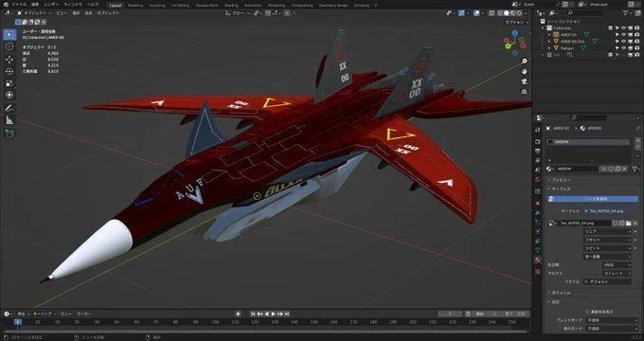This screenshot has width=644, height=341.
Task: Hide the Railgun object with eye icon
Action: click(623, 48)
